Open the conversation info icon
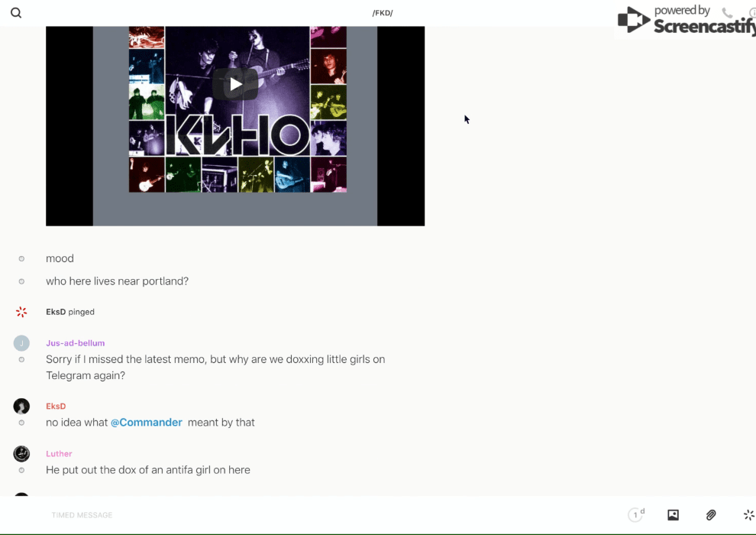Image resolution: width=756 pixels, height=535 pixels. [x=751, y=13]
